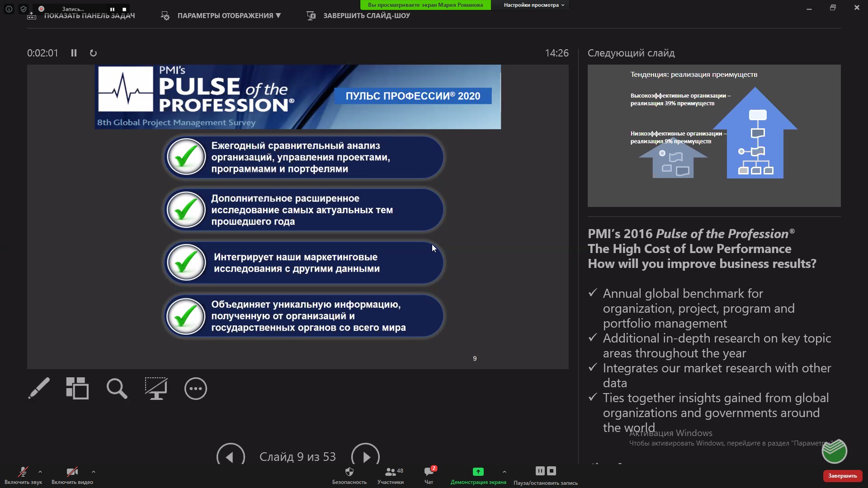
Task: Open Участники participants panel
Action: pyautogui.click(x=391, y=476)
